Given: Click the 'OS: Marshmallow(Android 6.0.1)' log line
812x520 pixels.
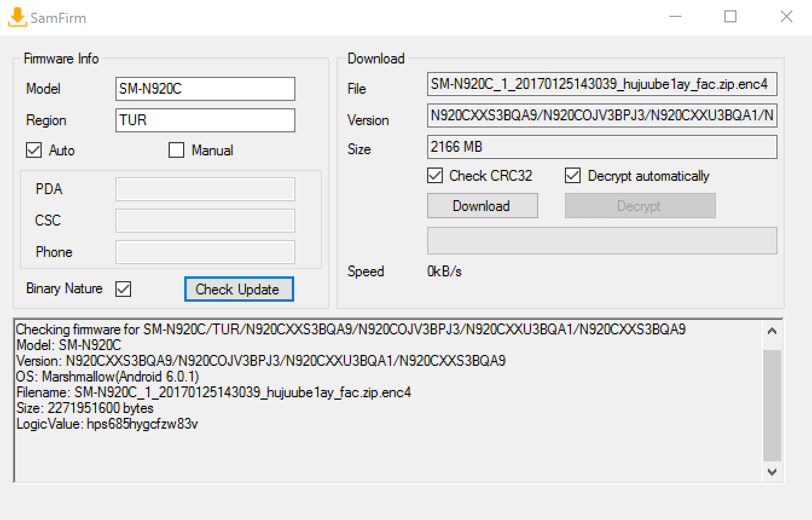Looking at the screenshot, I should [108, 377].
